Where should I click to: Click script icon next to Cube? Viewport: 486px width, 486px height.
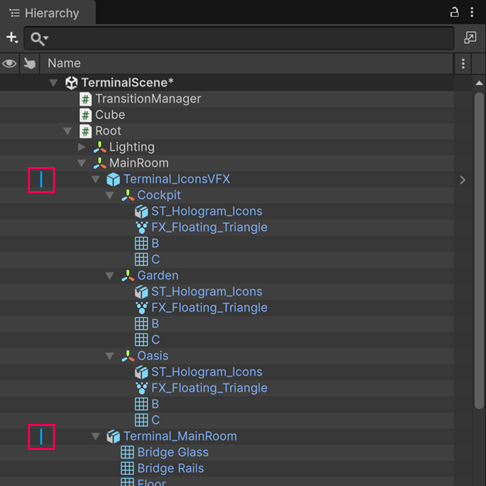(85, 115)
